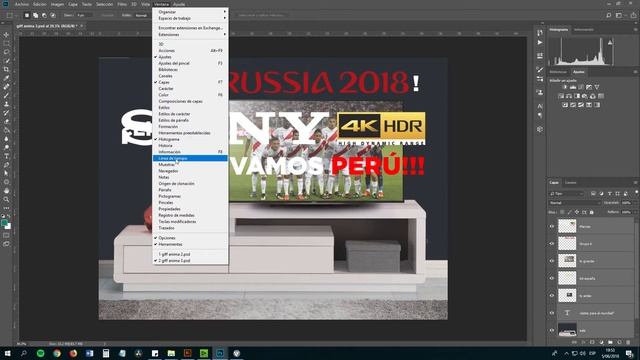Select the Crop tool

[6, 69]
